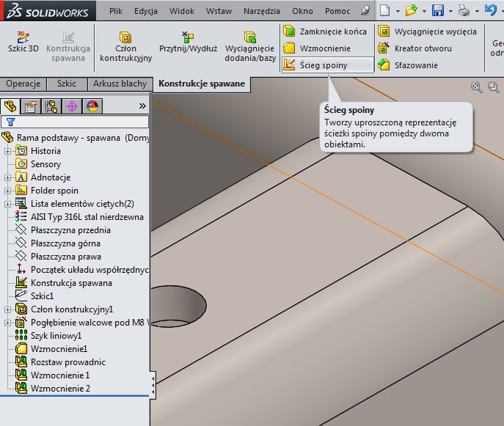Expand the Folder spoin node
504x426 pixels.
coord(8,191)
